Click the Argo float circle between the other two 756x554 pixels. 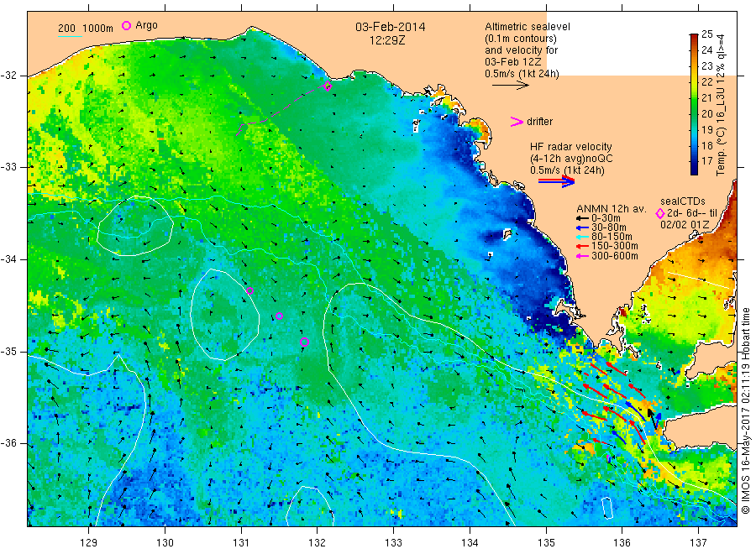coord(279,316)
